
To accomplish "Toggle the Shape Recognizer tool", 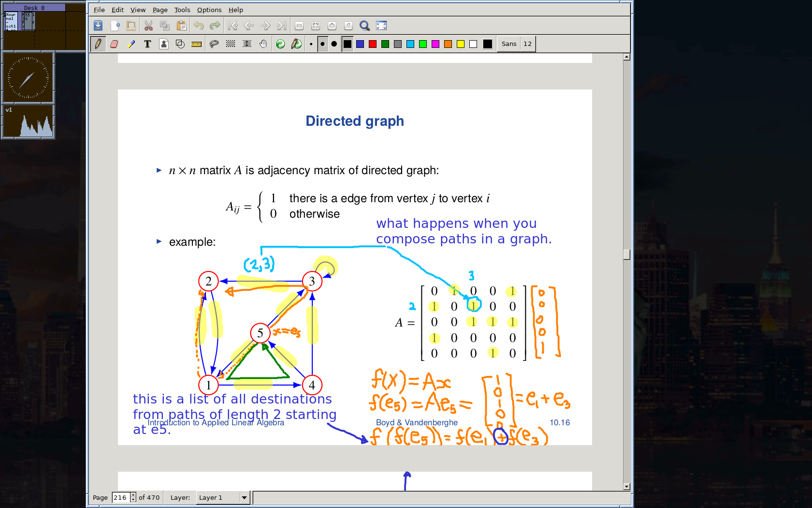I will (180, 44).
